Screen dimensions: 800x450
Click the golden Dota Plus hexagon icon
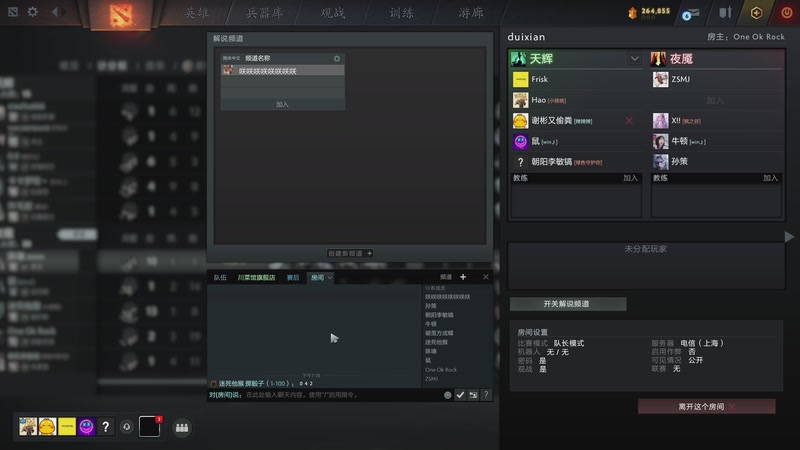(x=756, y=13)
